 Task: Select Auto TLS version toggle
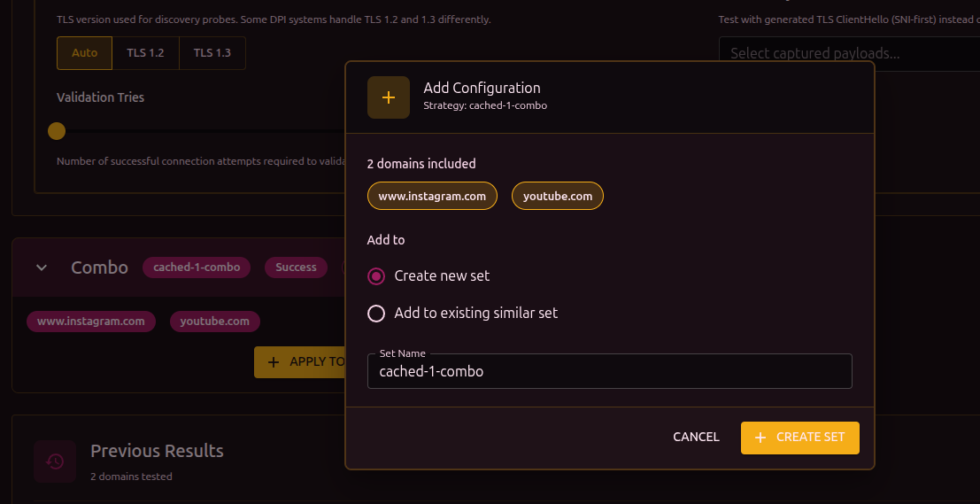pyautogui.click(x=84, y=53)
